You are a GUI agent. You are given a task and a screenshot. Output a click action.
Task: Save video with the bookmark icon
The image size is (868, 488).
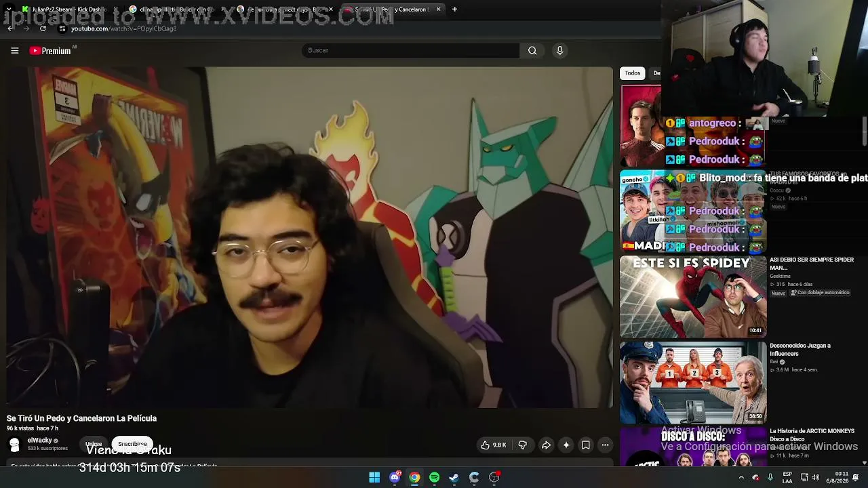[586, 445]
